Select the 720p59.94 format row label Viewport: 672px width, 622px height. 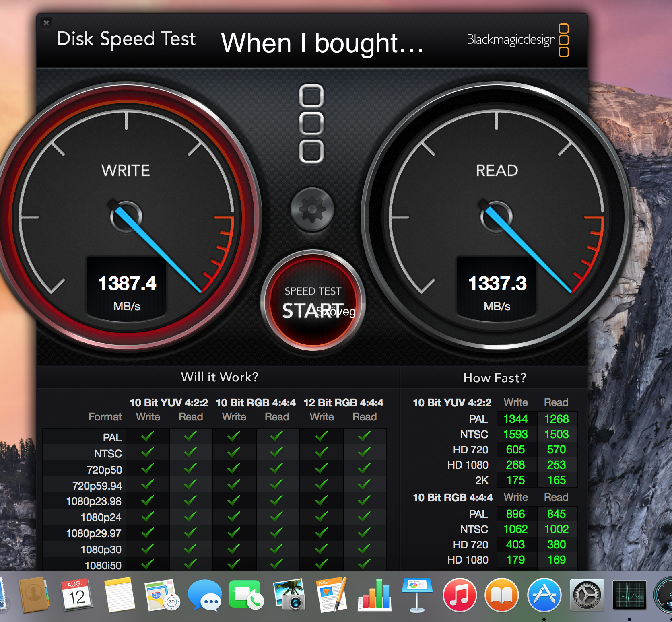tap(97, 486)
